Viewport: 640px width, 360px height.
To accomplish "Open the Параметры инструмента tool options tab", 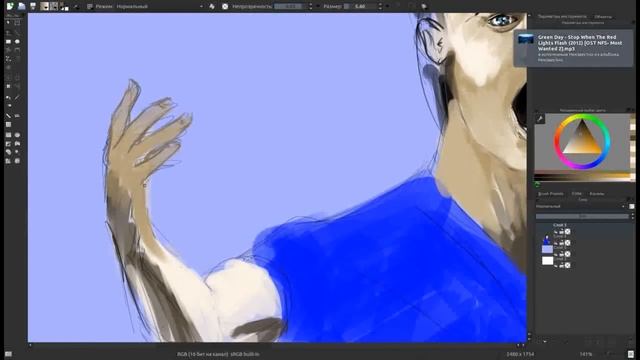I will click(562, 16).
